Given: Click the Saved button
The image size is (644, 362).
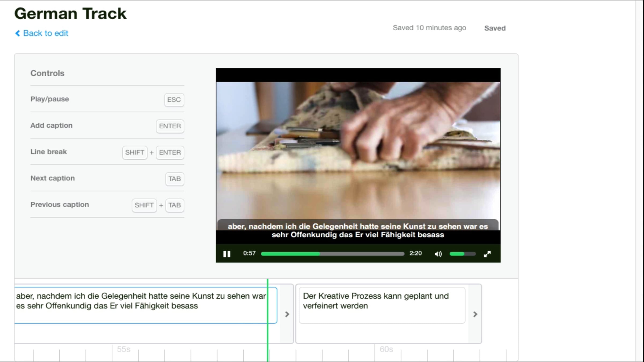Looking at the screenshot, I should point(495,28).
